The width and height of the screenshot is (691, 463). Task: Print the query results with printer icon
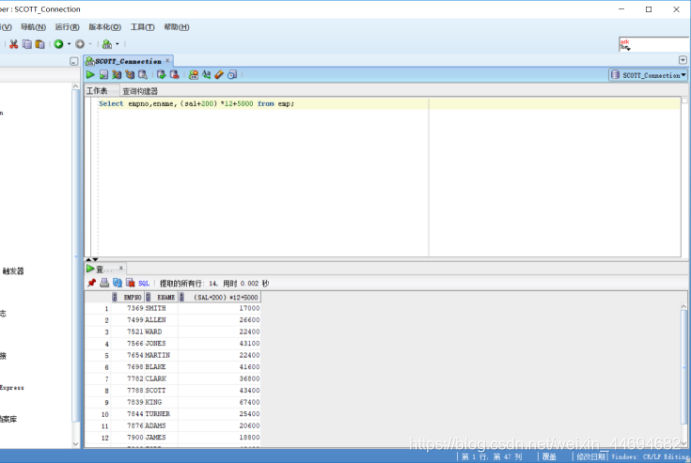pyautogui.click(x=104, y=283)
